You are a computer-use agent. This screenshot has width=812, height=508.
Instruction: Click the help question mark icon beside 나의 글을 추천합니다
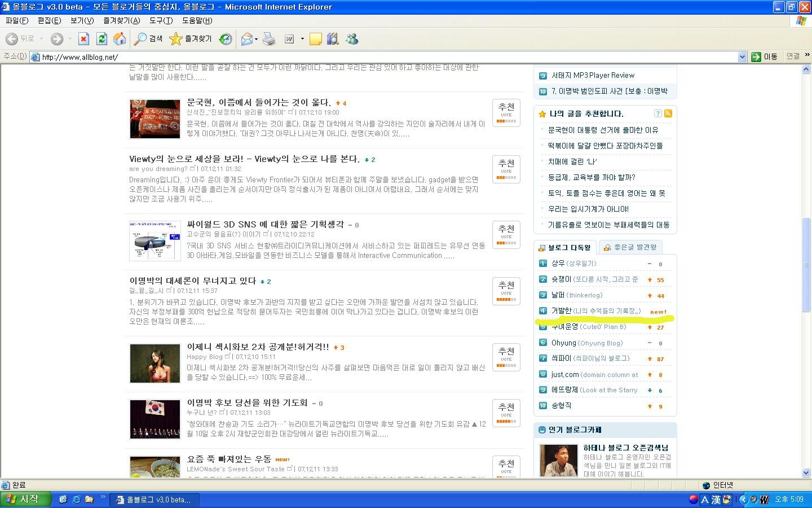(657, 113)
